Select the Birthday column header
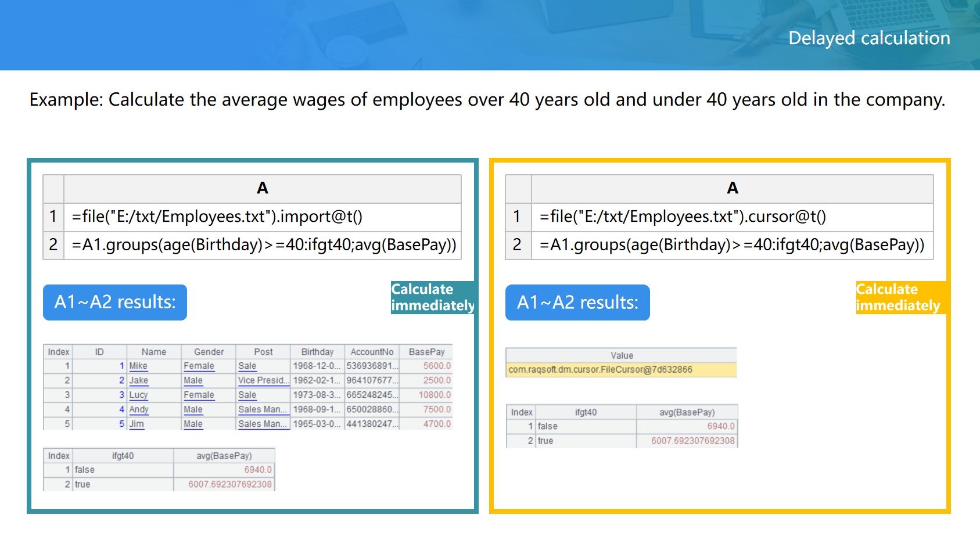Screen dimensions: 980x551 click(x=317, y=352)
